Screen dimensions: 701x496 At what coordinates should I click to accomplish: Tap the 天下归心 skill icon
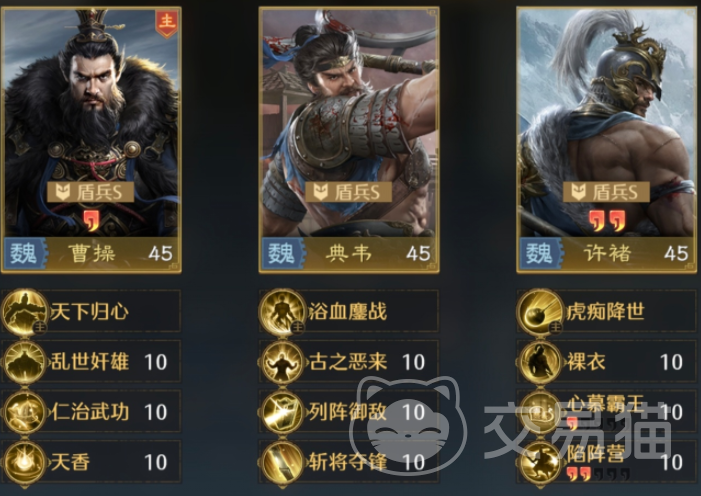pyautogui.click(x=25, y=312)
